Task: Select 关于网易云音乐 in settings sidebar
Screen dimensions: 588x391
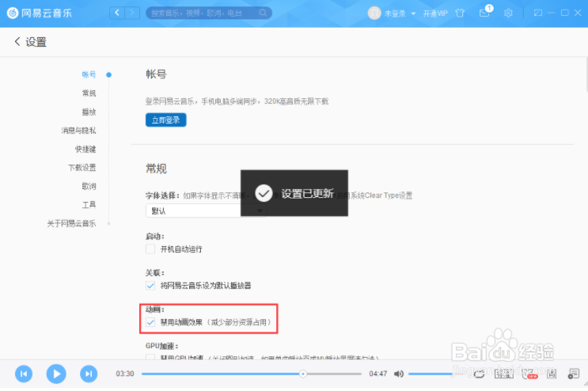Action: tap(72, 223)
